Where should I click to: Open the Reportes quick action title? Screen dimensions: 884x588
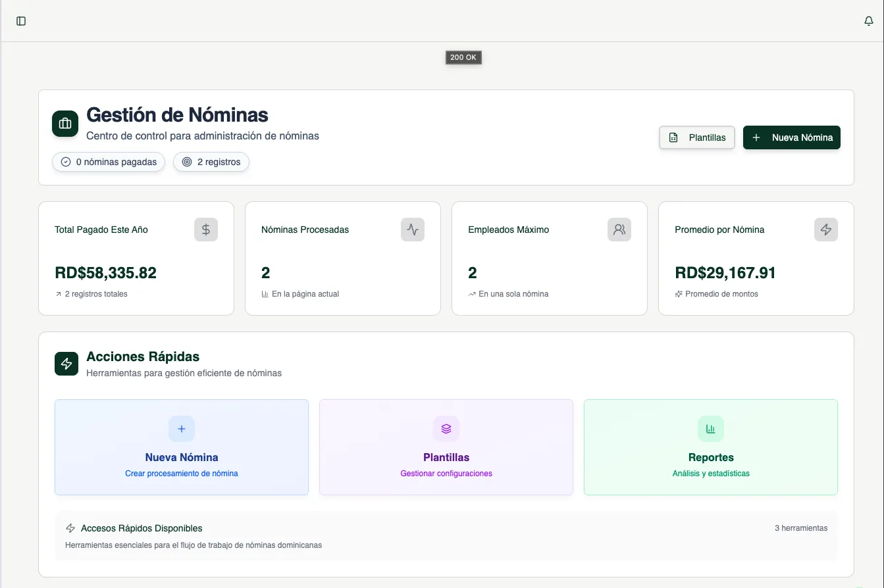pos(711,457)
